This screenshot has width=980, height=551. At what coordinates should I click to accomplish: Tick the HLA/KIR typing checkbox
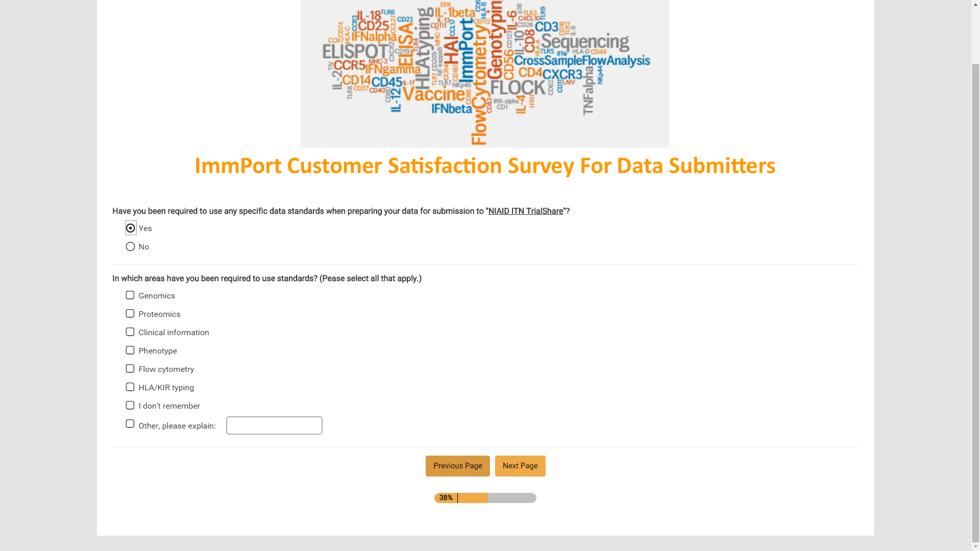pyautogui.click(x=130, y=387)
